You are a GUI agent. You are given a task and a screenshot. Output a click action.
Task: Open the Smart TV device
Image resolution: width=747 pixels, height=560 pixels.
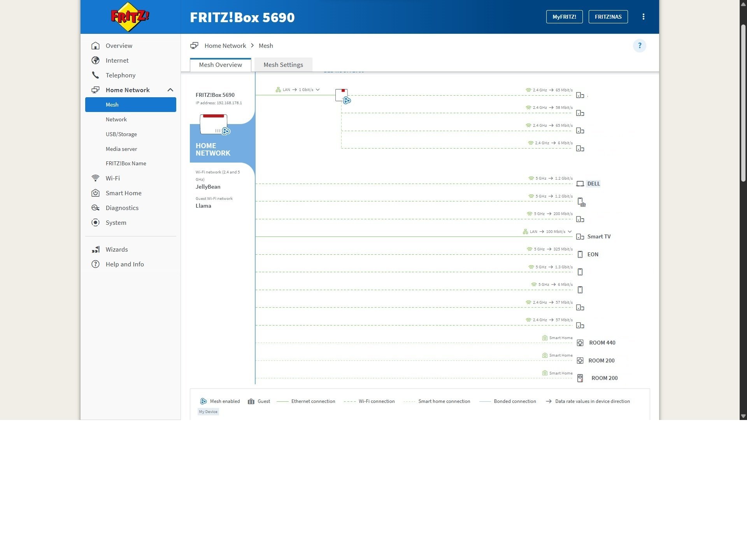(599, 236)
